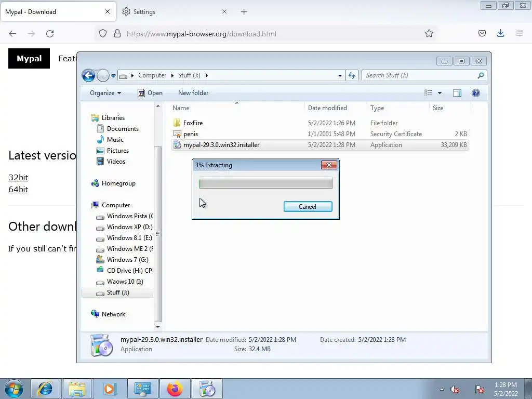Screen dimensions: 532x399
Task: Click the Firefox address bar URL
Action: pos(201,34)
